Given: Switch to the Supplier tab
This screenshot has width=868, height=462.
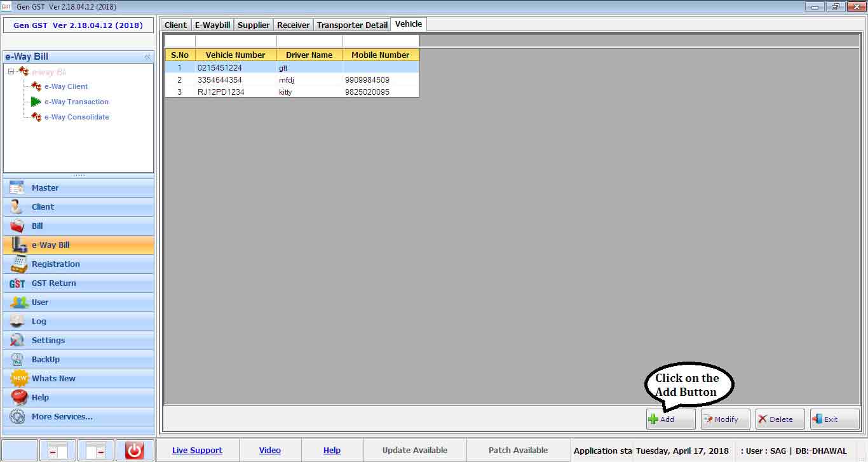Looking at the screenshot, I should [254, 25].
